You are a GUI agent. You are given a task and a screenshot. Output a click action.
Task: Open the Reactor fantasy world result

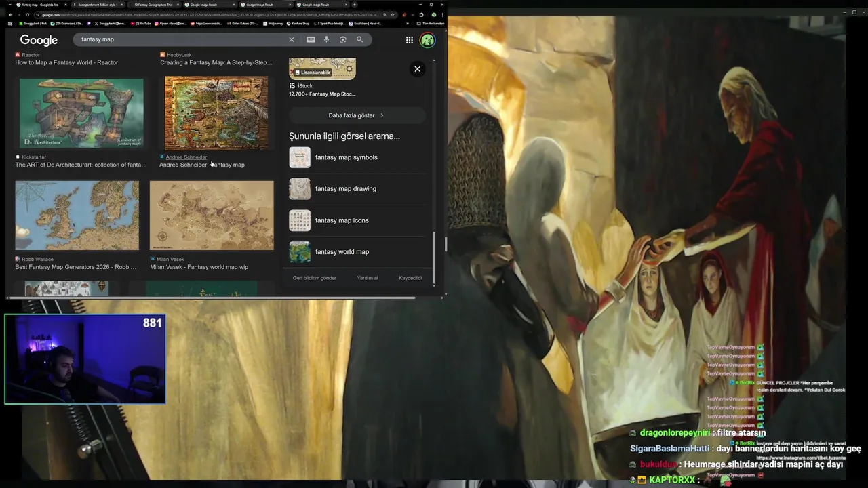click(x=66, y=62)
